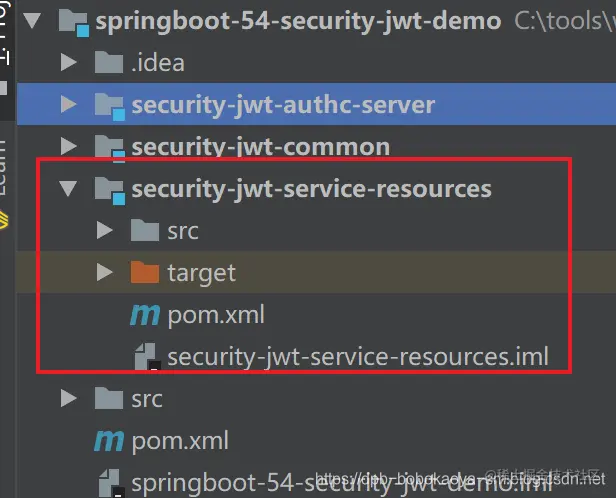Viewport: 616px width, 498px height.
Task: Click the security-jwt-service-resources module icon
Action: (110, 190)
